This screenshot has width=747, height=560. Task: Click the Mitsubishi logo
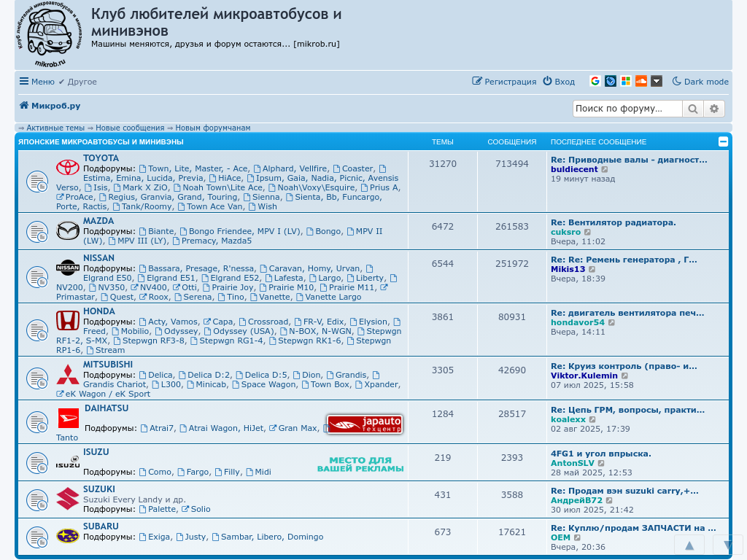(68, 375)
